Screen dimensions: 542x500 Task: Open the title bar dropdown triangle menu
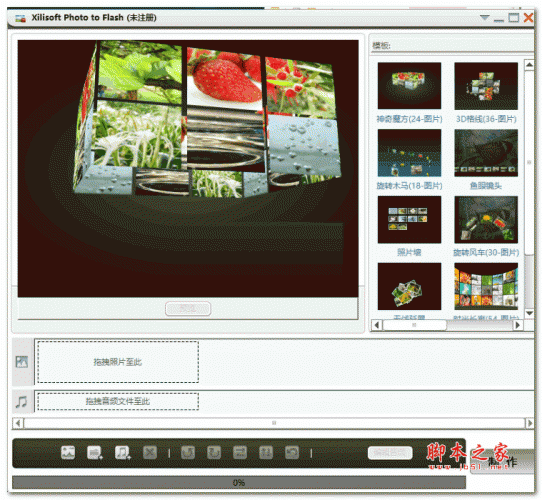tap(485, 17)
